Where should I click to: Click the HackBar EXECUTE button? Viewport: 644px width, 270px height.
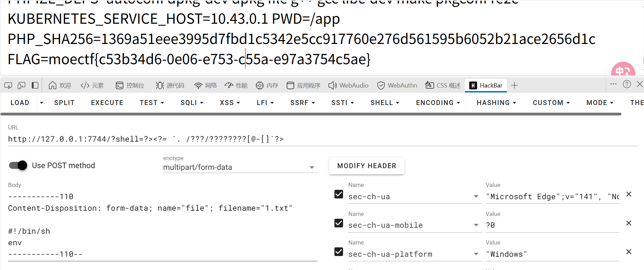pyautogui.click(x=107, y=103)
